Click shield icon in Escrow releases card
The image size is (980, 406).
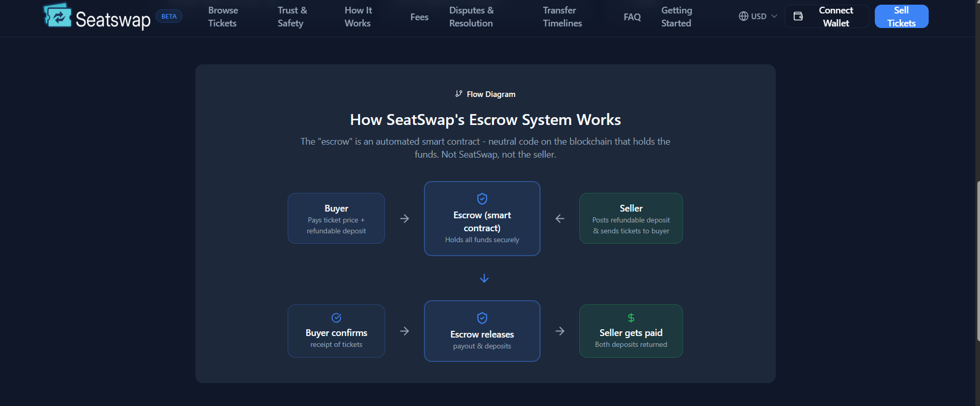pyautogui.click(x=482, y=318)
